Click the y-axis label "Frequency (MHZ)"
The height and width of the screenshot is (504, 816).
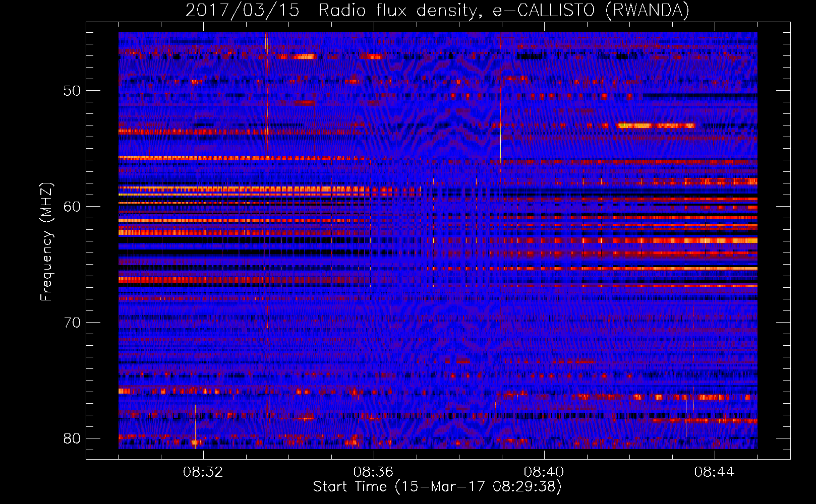[x=46, y=242]
